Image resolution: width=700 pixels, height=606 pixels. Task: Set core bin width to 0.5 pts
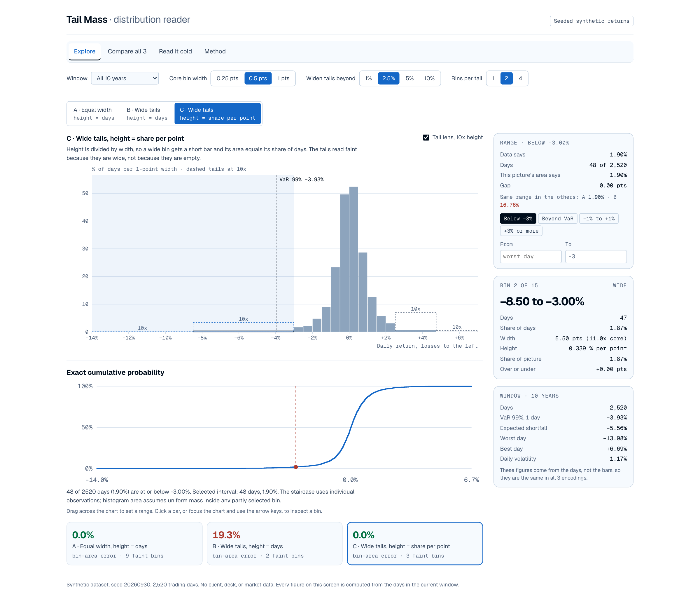coord(258,78)
